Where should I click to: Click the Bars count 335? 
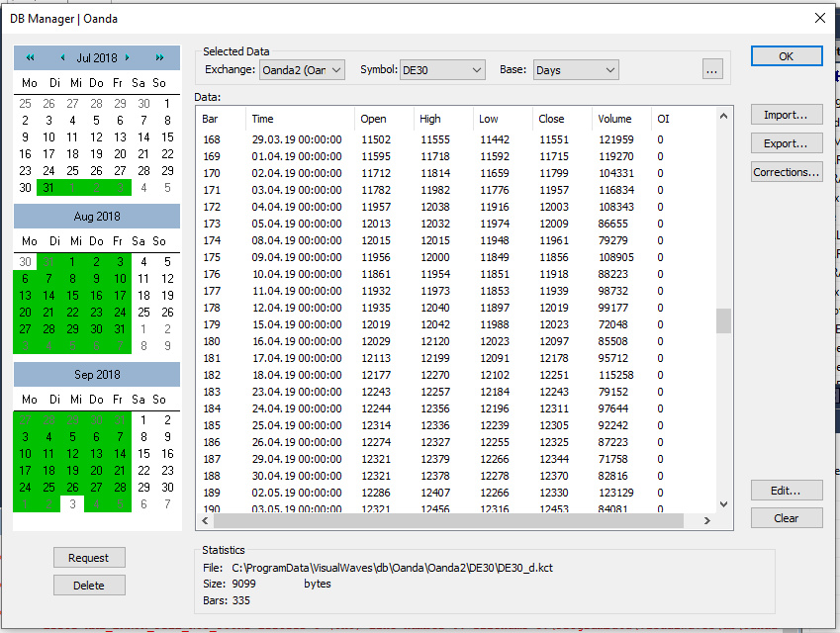(x=241, y=600)
